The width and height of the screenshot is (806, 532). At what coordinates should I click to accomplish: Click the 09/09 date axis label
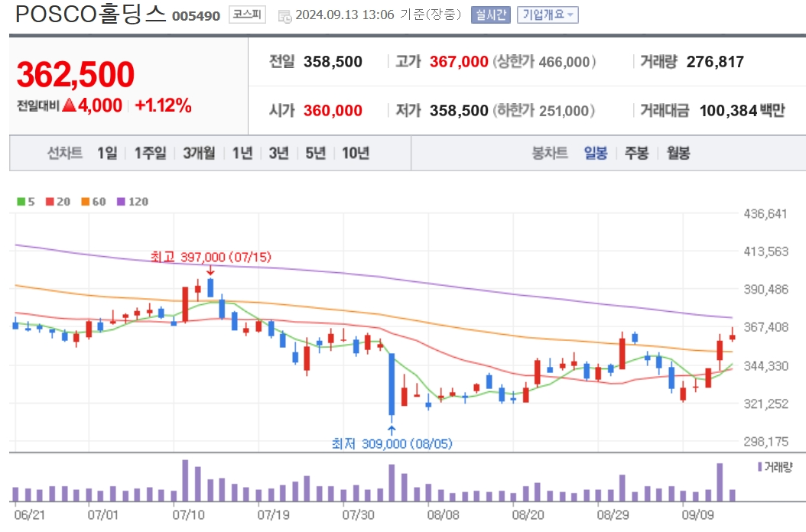point(697,514)
